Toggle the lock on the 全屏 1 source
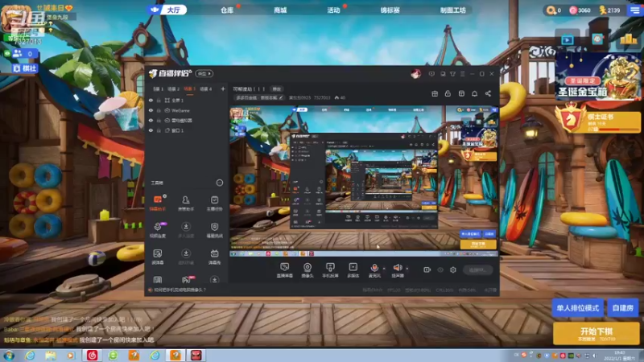This screenshot has width=644, height=362. pyautogui.click(x=159, y=100)
